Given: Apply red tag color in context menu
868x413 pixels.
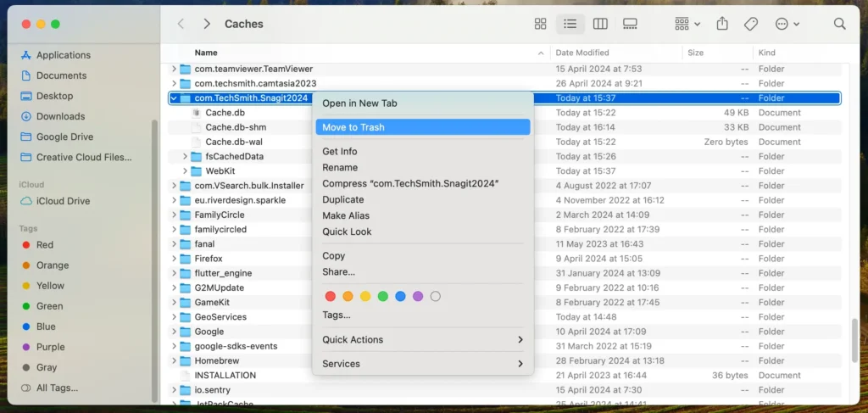Looking at the screenshot, I should coord(331,296).
